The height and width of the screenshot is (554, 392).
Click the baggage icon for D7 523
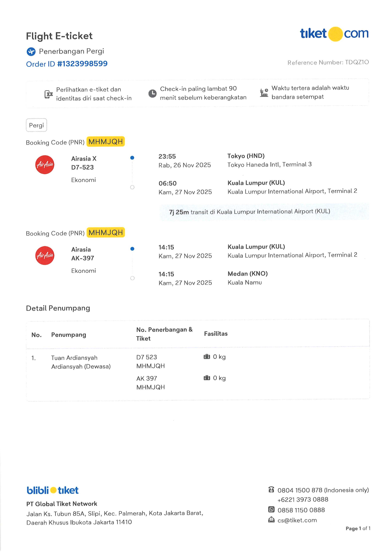click(207, 357)
